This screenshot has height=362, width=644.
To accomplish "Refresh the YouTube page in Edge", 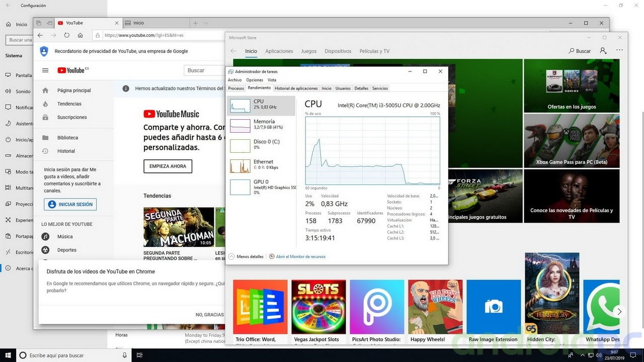I will click(x=67, y=35).
